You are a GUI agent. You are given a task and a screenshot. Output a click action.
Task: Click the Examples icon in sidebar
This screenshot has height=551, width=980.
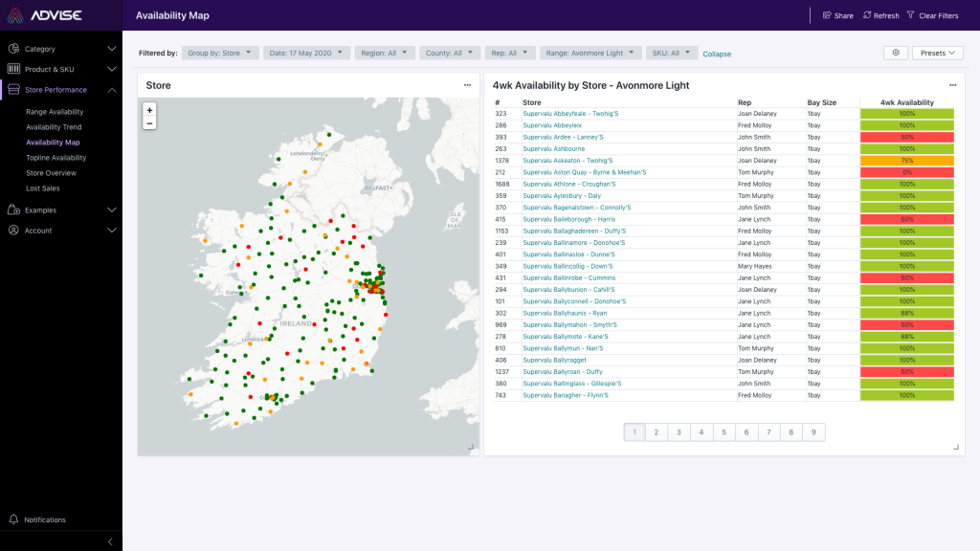pyautogui.click(x=13, y=209)
